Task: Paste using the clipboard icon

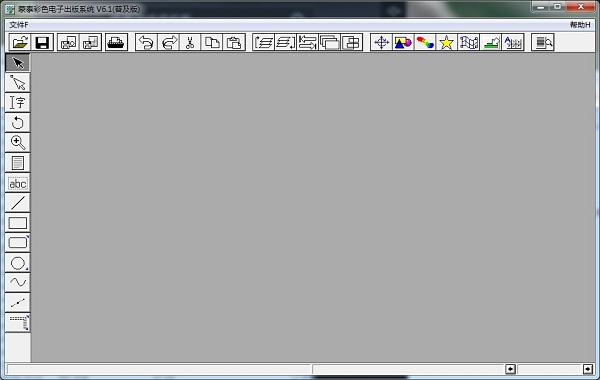Action: point(234,42)
